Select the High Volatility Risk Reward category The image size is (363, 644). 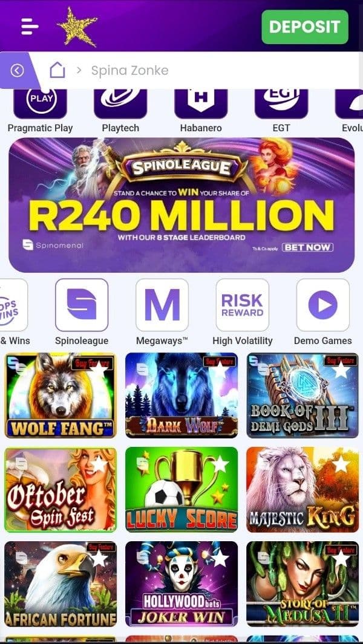(x=243, y=305)
